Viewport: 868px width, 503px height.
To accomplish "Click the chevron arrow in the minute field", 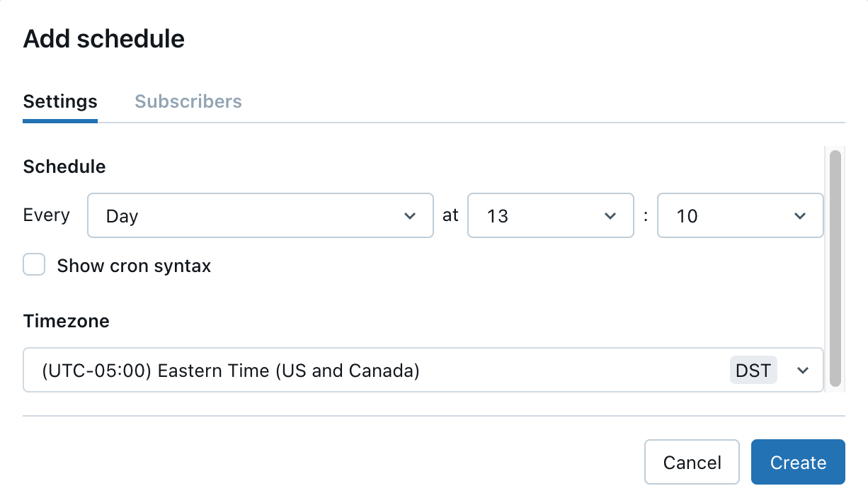I will tap(800, 215).
